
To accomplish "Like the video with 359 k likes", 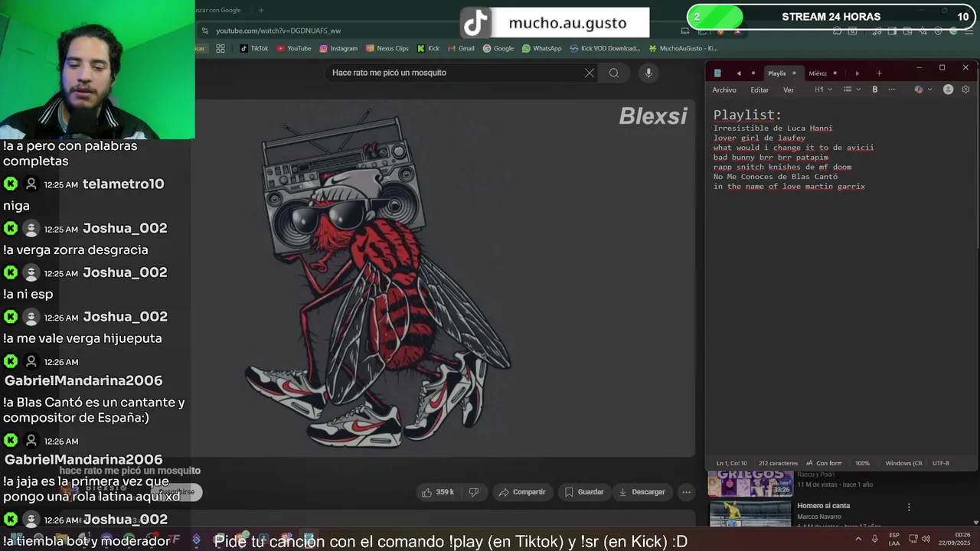I will 438,492.
